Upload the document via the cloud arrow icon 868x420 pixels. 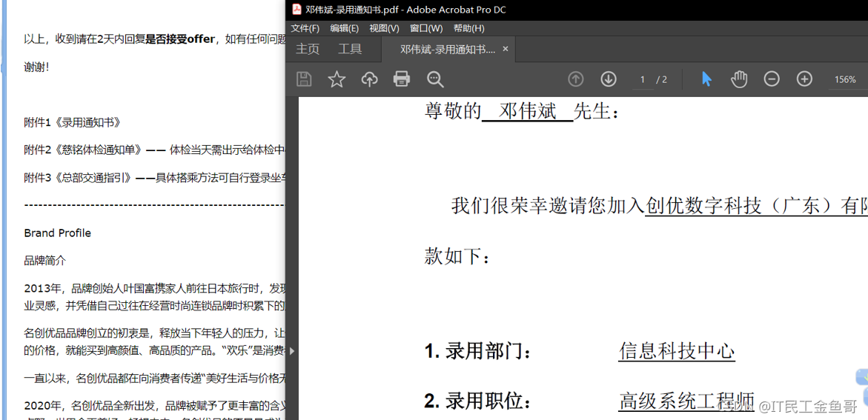click(369, 79)
